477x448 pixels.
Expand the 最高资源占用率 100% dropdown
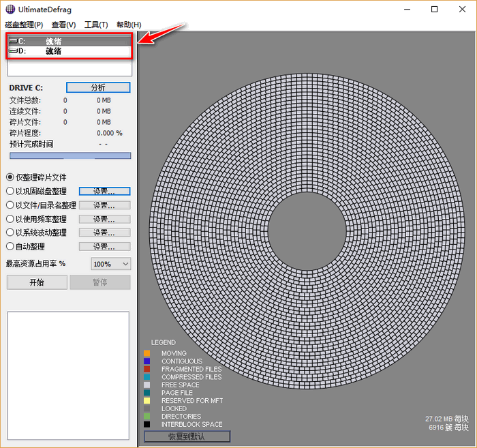(x=111, y=264)
